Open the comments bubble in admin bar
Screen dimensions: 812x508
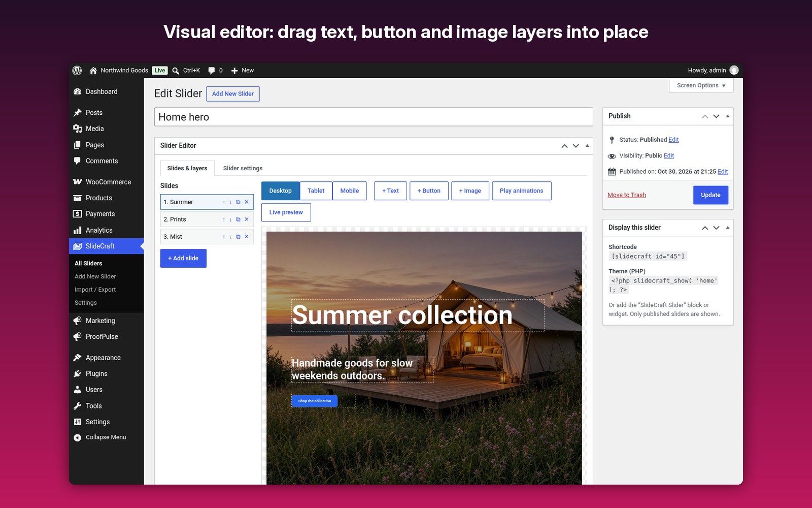click(x=212, y=71)
